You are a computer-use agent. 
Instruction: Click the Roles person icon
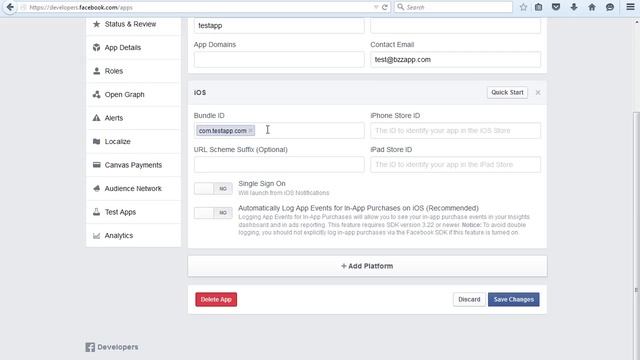pos(96,71)
